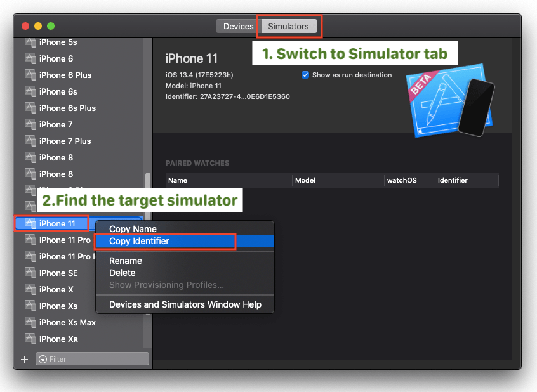Image resolution: width=537 pixels, height=392 pixels.
Task: Click simulator icon beside iPhone Xs Max
Action: [x=30, y=322]
